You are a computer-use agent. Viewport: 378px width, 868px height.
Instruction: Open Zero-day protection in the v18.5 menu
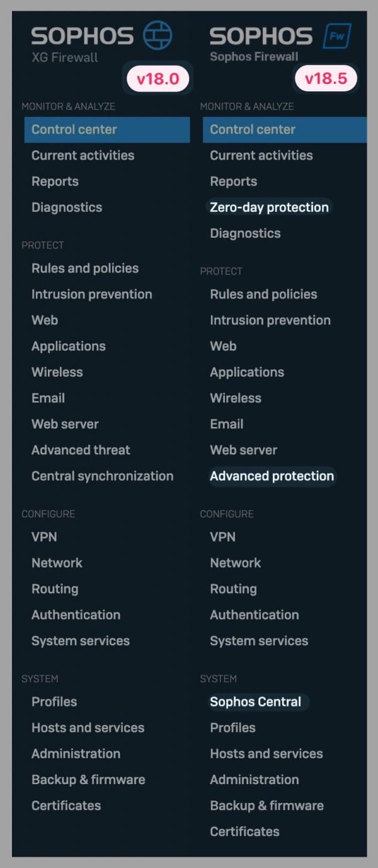pyautogui.click(x=269, y=207)
